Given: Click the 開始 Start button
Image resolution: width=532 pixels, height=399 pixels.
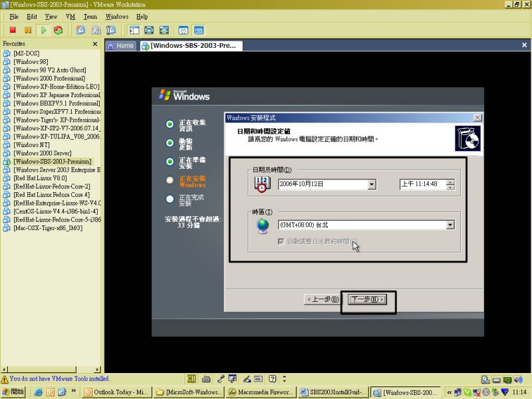Looking at the screenshot, I should coord(13,392).
